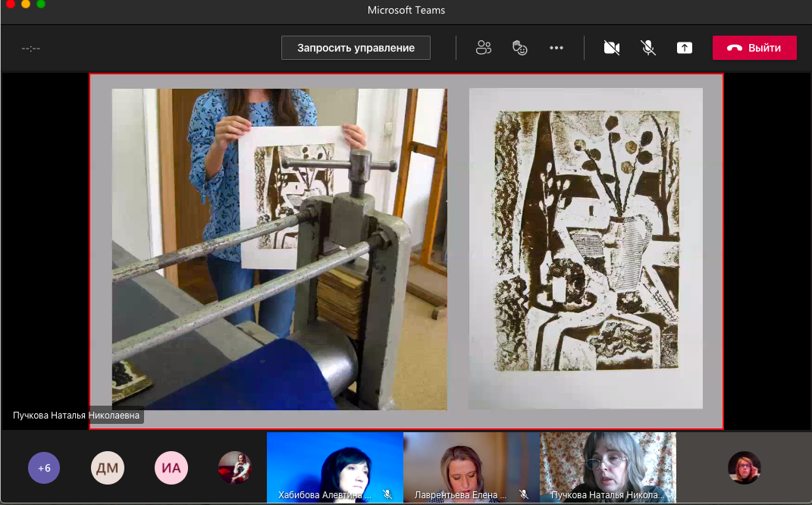Click the round photo avatar after ИА

[235, 468]
